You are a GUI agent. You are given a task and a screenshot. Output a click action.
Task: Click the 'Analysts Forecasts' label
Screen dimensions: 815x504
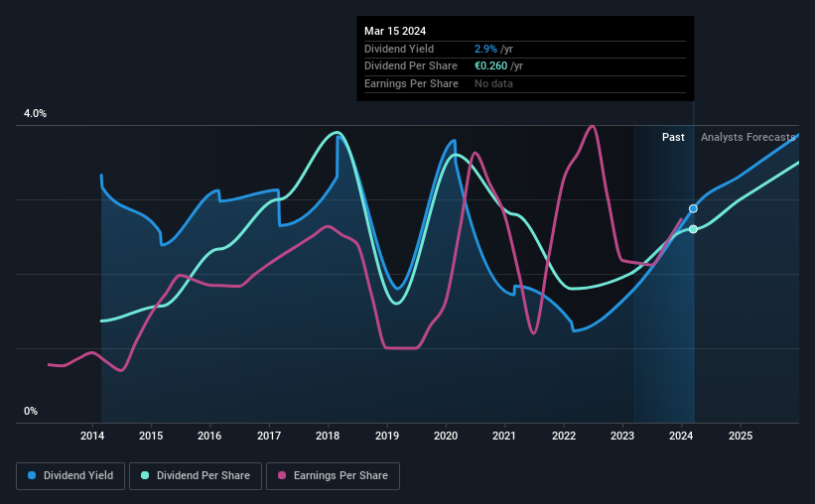tap(747, 137)
